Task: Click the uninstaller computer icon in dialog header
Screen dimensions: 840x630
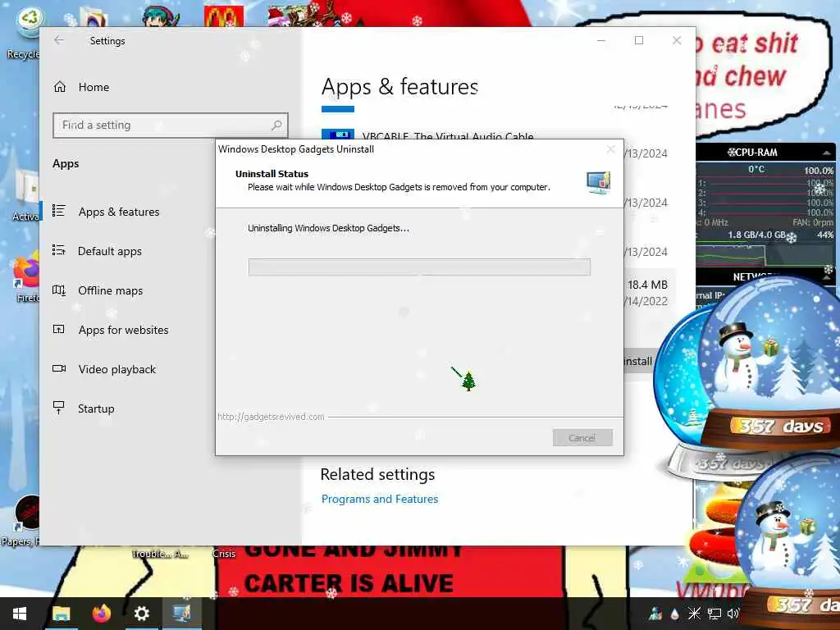Action: click(x=598, y=182)
